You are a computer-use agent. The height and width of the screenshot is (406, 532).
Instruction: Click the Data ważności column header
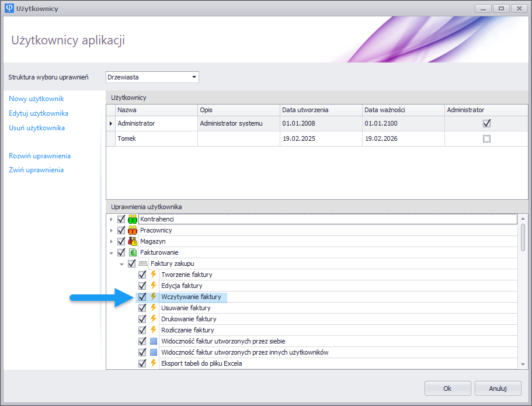pos(403,110)
